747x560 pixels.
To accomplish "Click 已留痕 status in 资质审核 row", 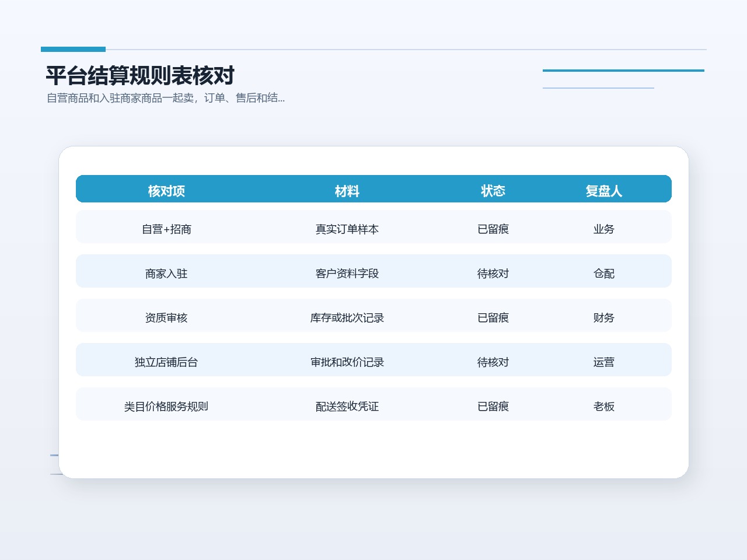I will click(x=493, y=318).
